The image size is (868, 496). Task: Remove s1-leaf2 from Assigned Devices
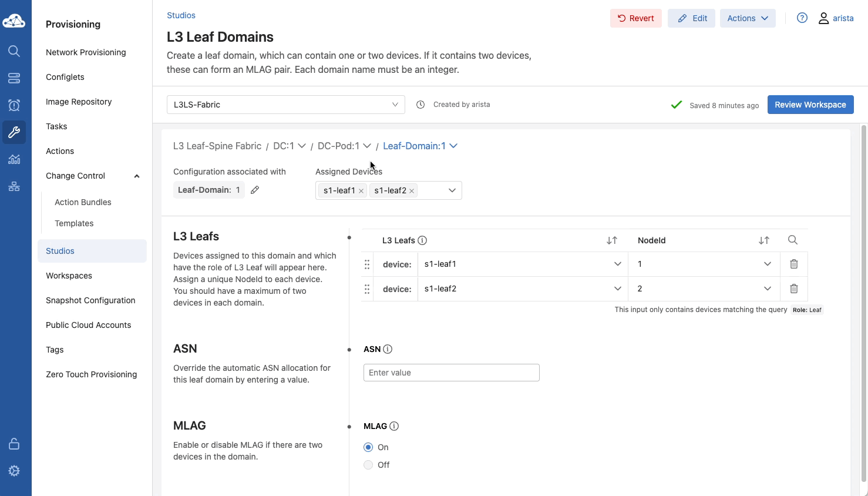412,191
